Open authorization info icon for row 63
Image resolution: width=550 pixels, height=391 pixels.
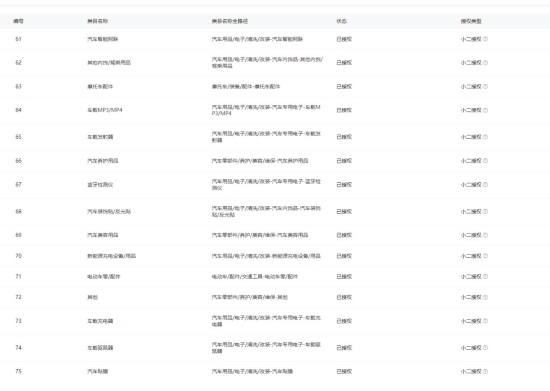point(485,86)
